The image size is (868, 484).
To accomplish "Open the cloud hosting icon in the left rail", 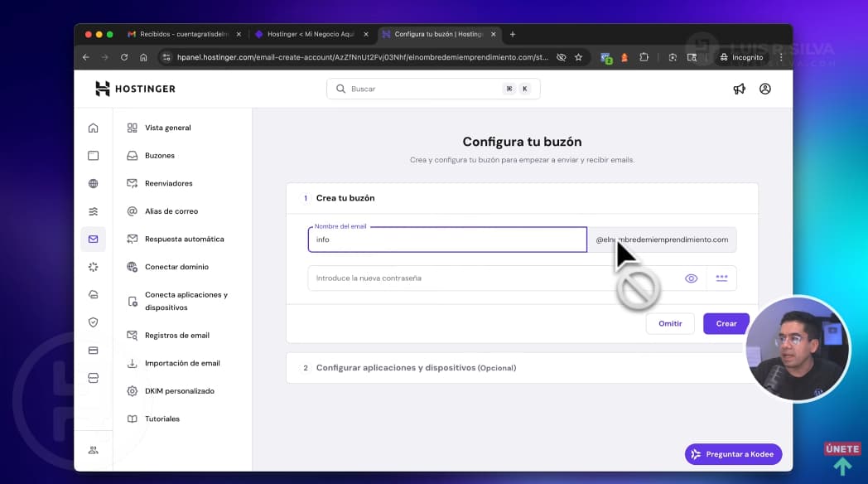I will point(93,294).
